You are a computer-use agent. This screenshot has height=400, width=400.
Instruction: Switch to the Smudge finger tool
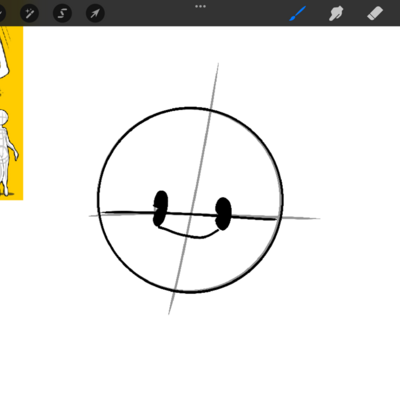click(336, 14)
